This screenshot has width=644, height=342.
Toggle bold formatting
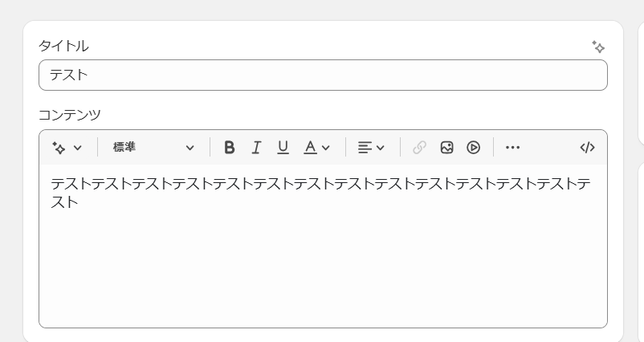click(230, 148)
